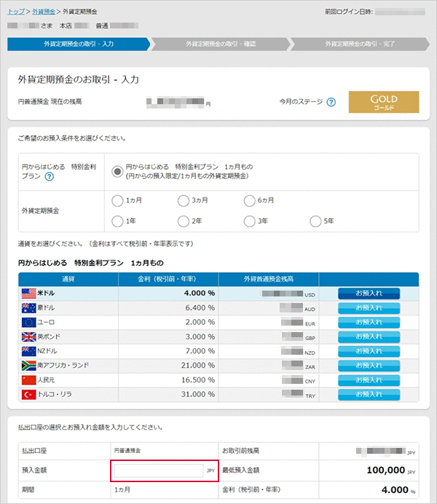Click the GOLD ゴールド stage badge
437x504 pixels.
(x=384, y=102)
